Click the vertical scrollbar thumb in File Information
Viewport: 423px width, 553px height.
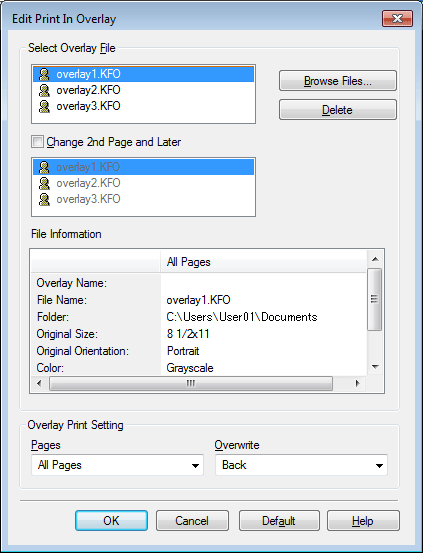click(x=375, y=299)
